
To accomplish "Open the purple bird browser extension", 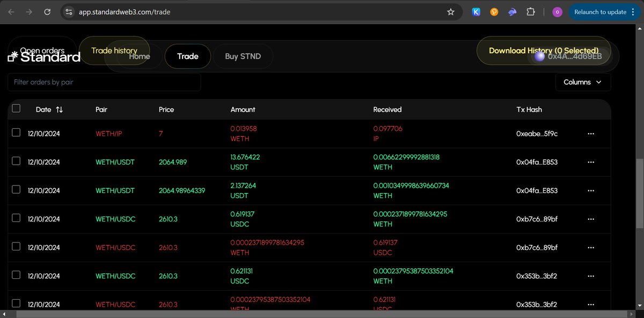I will (513, 12).
